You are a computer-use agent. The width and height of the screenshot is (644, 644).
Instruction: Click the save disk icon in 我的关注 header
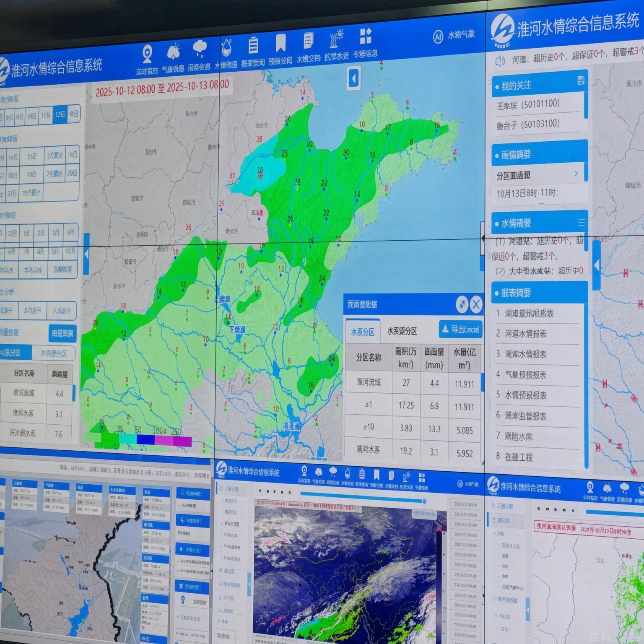coord(581,80)
